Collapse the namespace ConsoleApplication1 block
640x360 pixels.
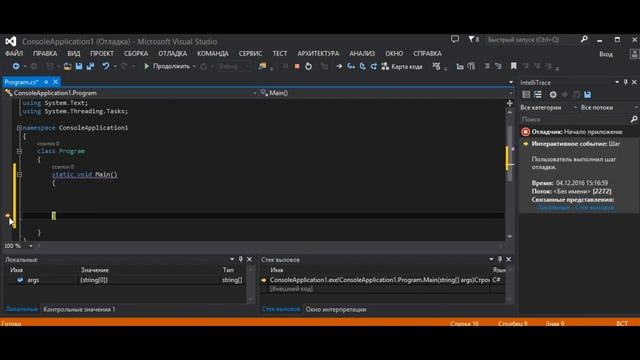point(19,128)
